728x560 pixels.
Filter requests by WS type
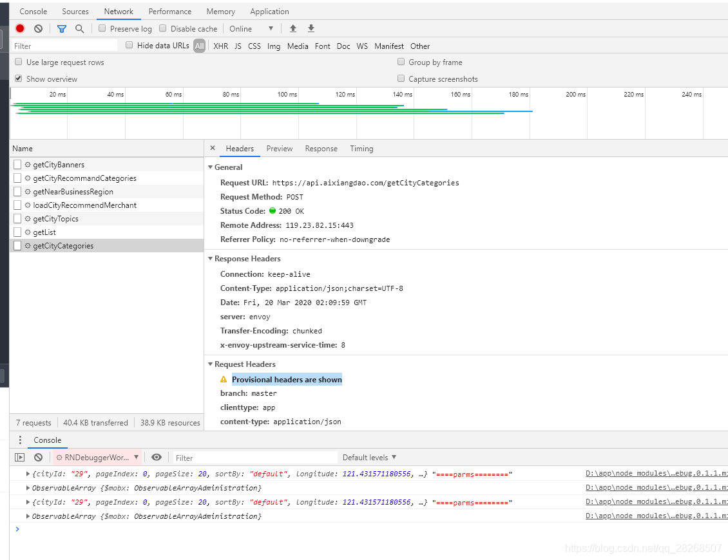[362, 46]
